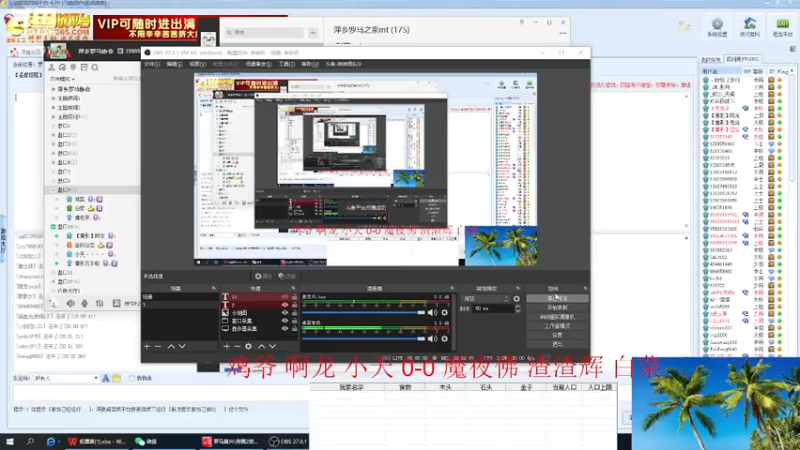
Task: Click the search magnifier icon in channel window
Action: click(x=95, y=67)
